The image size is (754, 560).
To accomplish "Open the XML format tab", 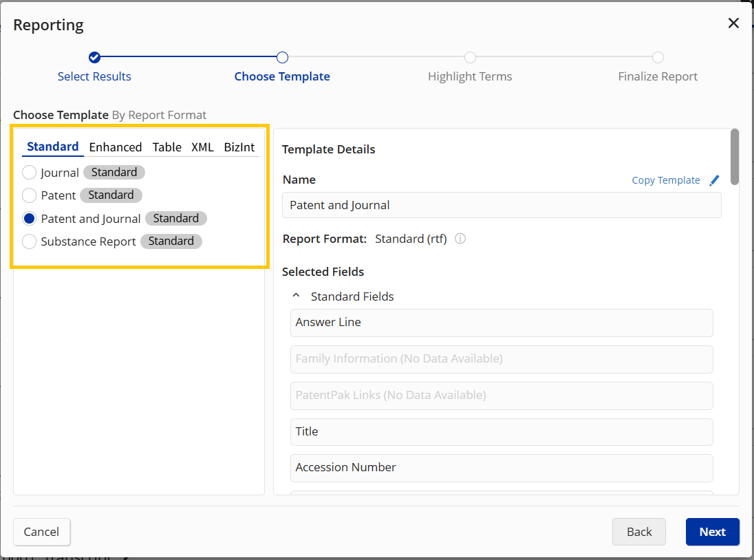I will pyautogui.click(x=202, y=147).
